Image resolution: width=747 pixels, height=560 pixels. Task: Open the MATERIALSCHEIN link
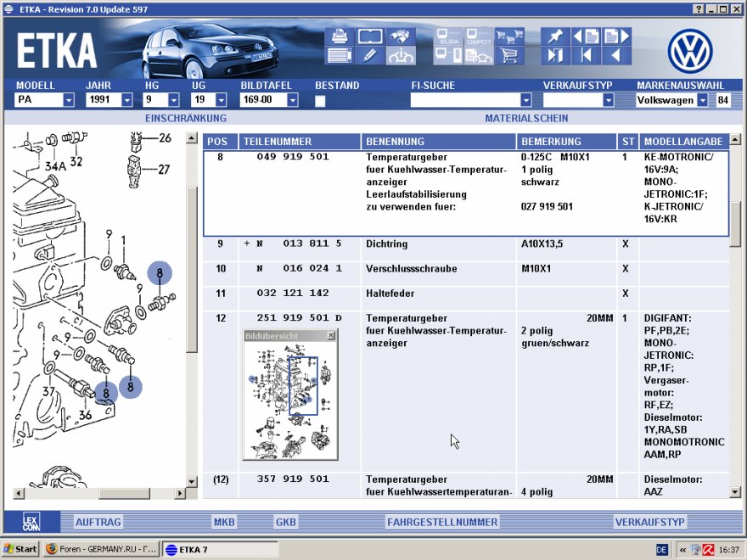click(526, 118)
